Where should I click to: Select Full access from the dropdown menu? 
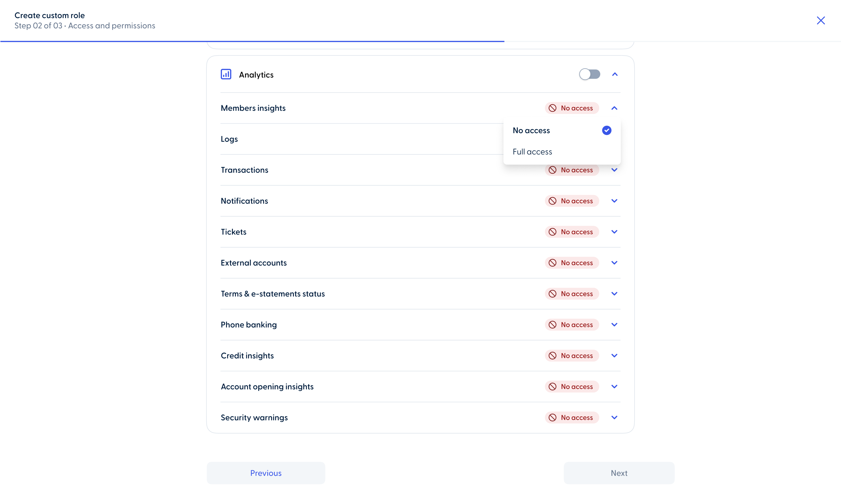click(x=532, y=151)
